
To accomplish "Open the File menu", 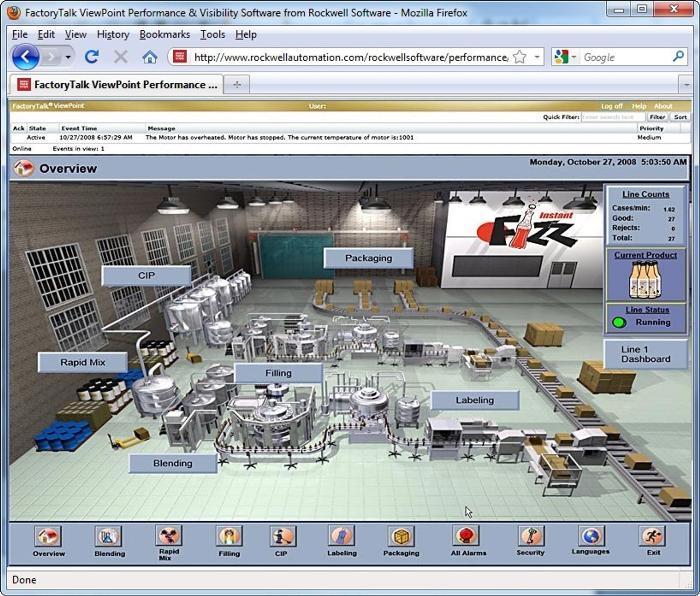I will click(x=20, y=34).
